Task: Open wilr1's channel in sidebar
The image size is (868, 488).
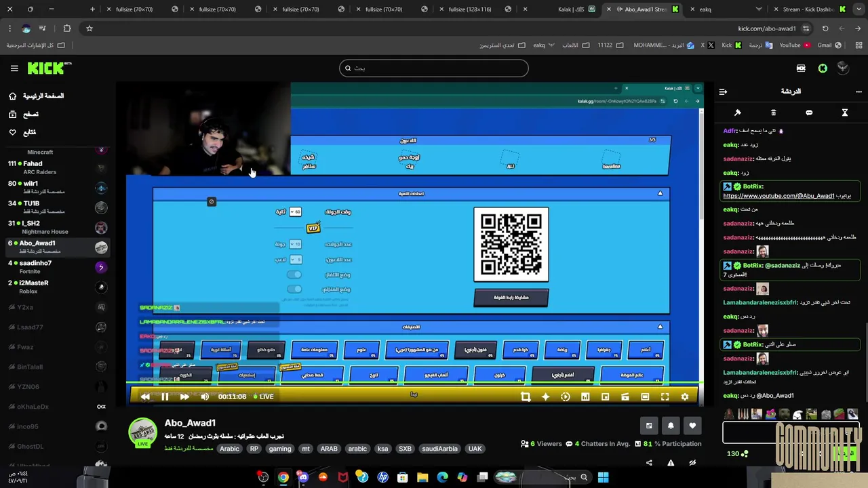Action: (x=58, y=187)
